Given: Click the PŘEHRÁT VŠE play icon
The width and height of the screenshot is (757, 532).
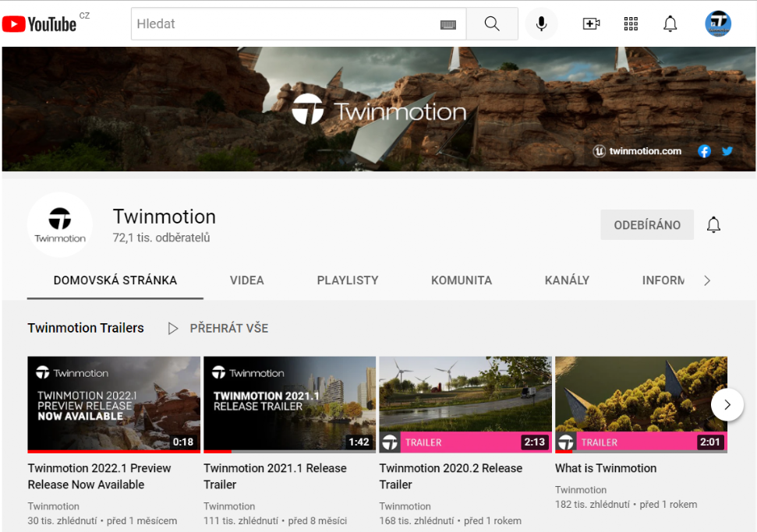Looking at the screenshot, I should [x=172, y=329].
